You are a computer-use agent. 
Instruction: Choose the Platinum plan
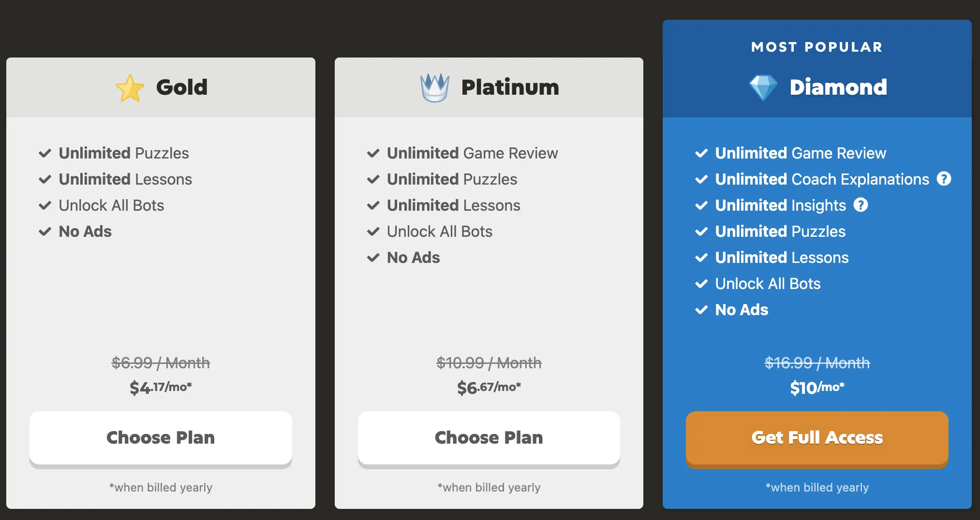(489, 438)
